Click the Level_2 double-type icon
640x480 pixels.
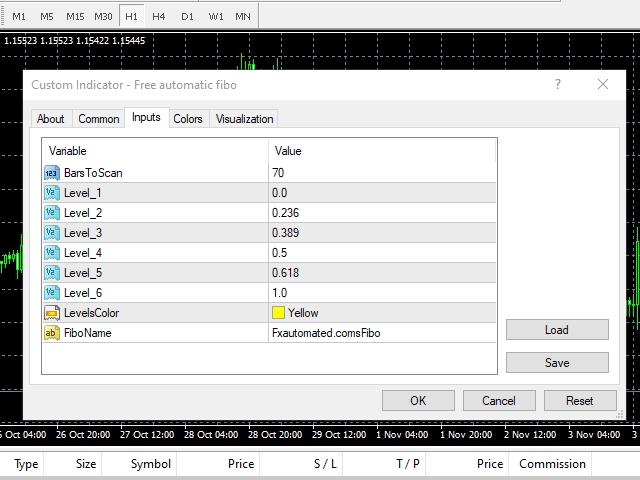coord(51,213)
